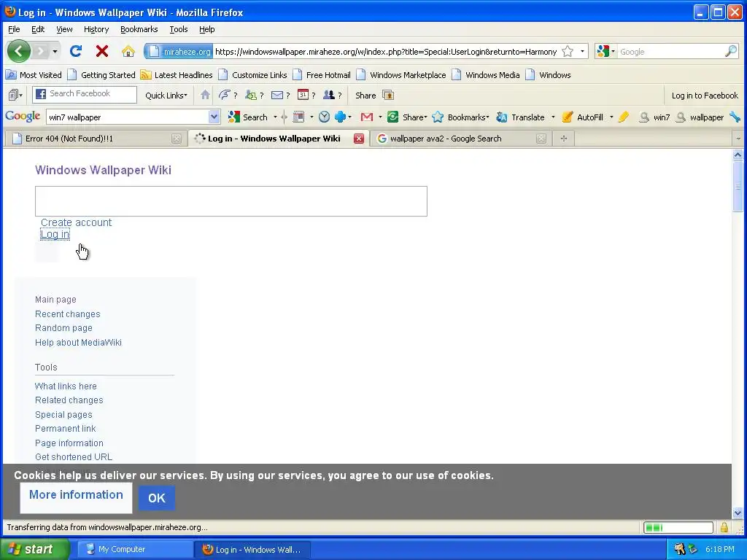Click the Facebook toolbar home icon
The width and height of the screenshot is (747, 560).
point(205,95)
